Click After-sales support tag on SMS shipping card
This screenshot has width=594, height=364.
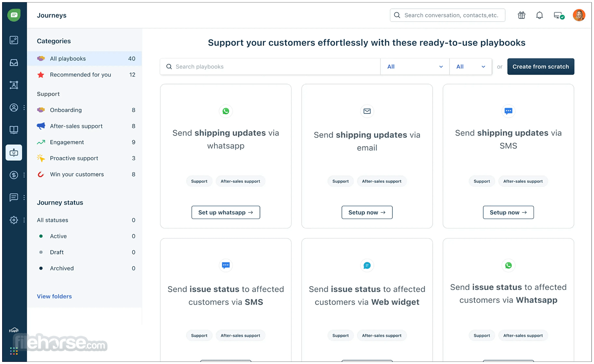click(523, 181)
